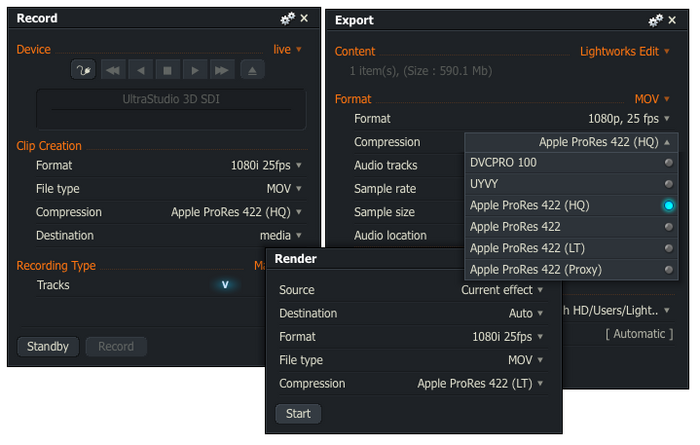Open Render Source Current effect dropdown
Image resolution: width=700 pixels, height=445 pixels.
(x=502, y=290)
